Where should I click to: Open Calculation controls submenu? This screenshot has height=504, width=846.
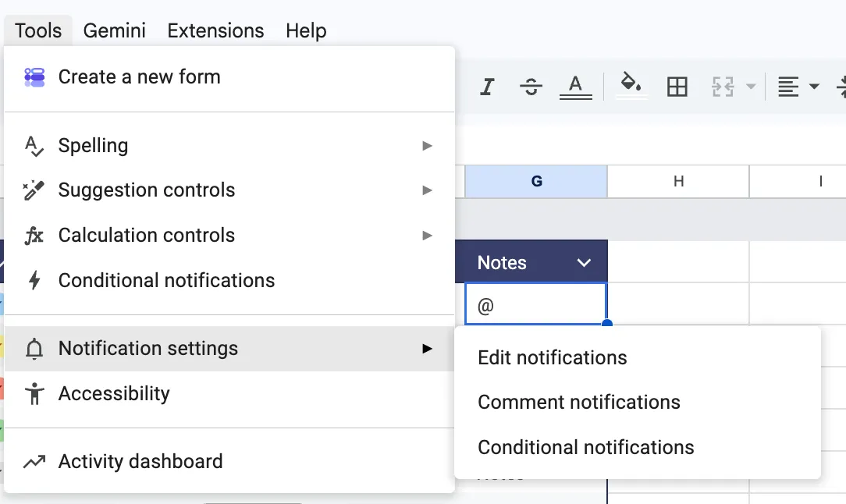coord(229,236)
